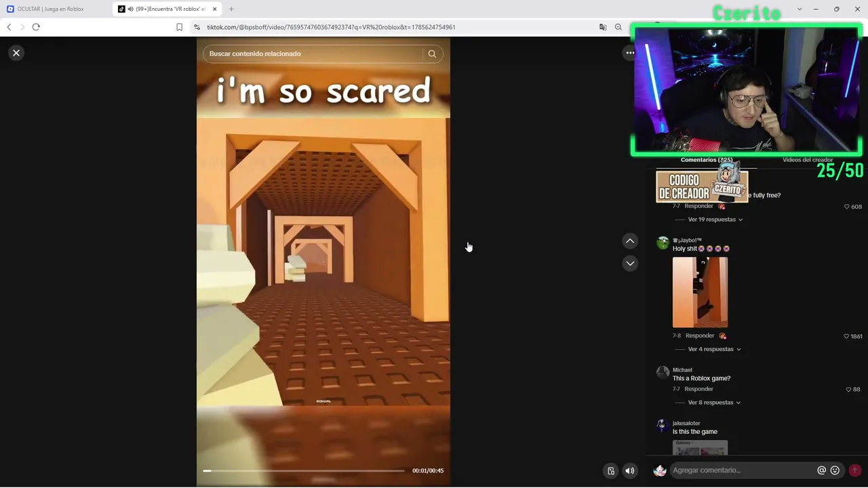This screenshot has width=868, height=488.
Task: Open Jaybo's profile name
Action: click(688, 241)
